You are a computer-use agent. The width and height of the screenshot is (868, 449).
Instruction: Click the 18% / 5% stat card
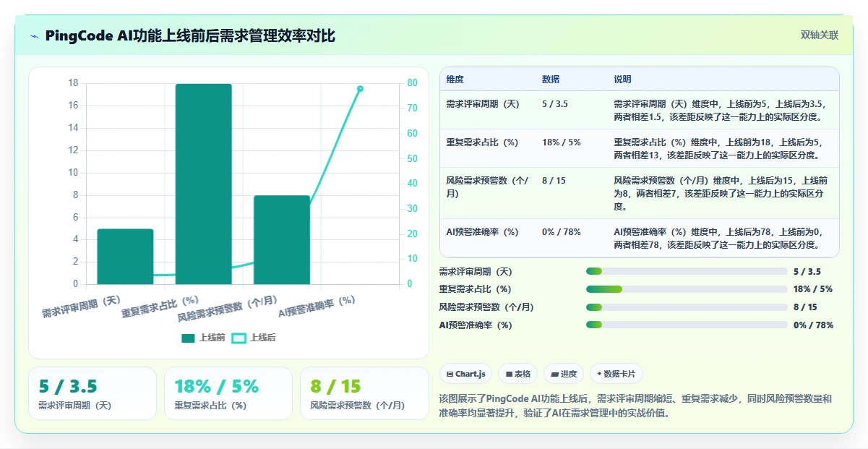[x=228, y=393]
